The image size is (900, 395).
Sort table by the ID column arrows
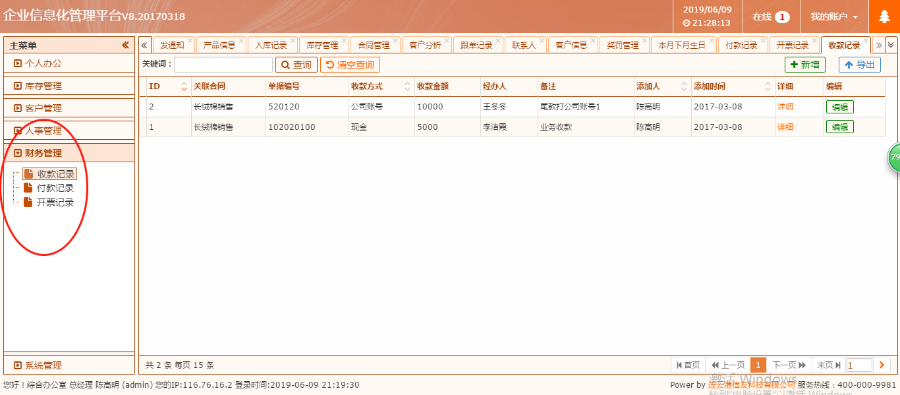tap(184, 87)
